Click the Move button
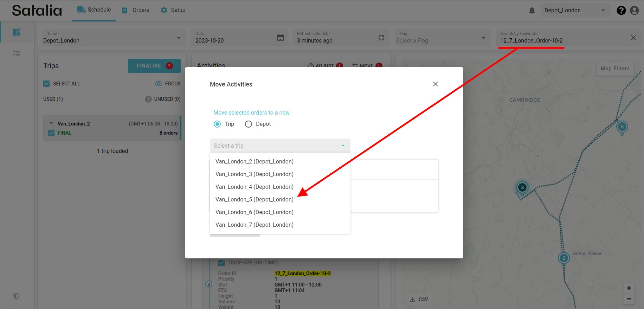Image resolution: width=644 pixels, height=309 pixels. 367,65
